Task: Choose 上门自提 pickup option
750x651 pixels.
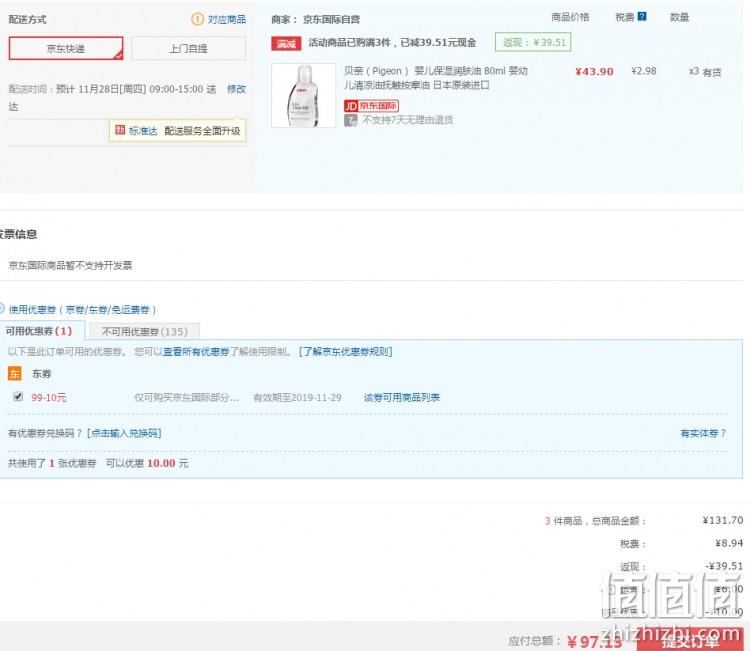Action: pyautogui.click(x=188, y=48)
